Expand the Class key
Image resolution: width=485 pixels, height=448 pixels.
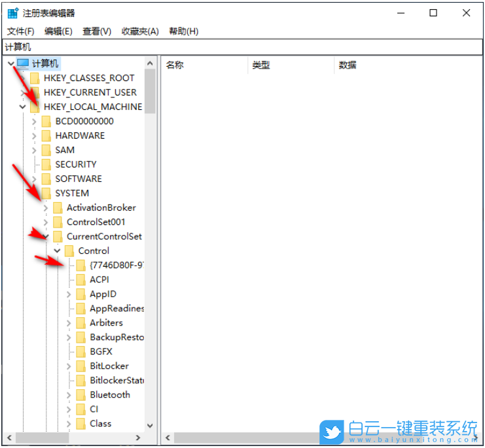[69, 424]
